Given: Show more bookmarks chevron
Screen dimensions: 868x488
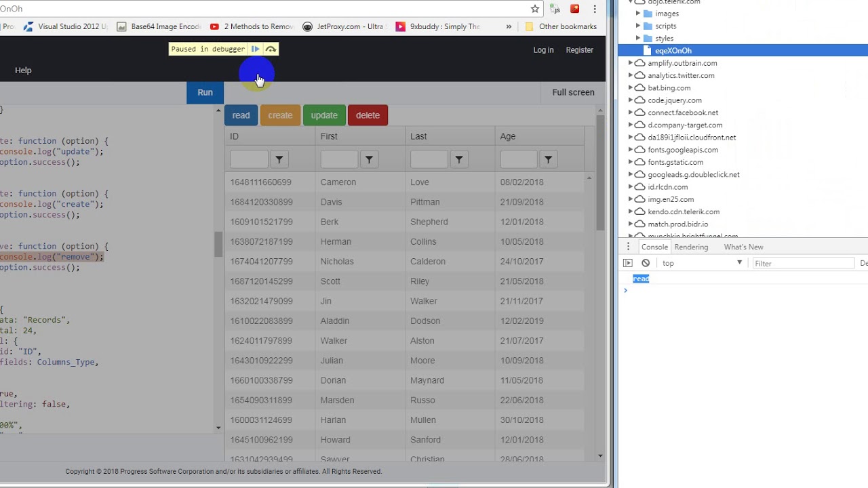Looking at the screenshot, I should [x=509, y=26].
